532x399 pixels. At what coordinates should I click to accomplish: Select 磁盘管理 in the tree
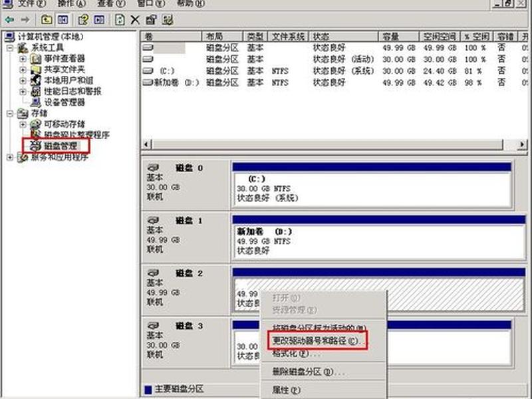pyautogui.click(x=61, y=146)
